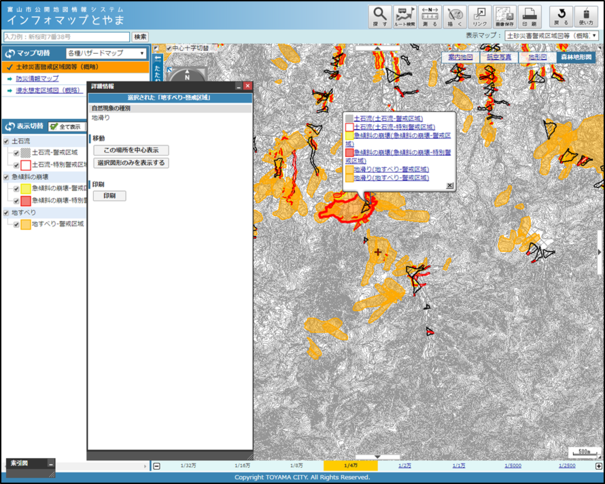The image size is (605, 484).
Task: Open 土石流(土石流-特別警戒区域) popup link
Action: (394, 127)
